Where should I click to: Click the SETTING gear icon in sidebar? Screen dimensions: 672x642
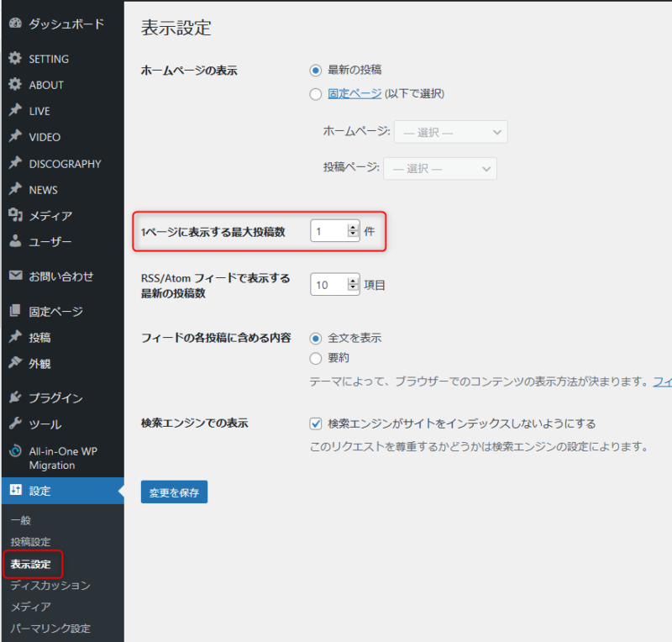point(15,59)
